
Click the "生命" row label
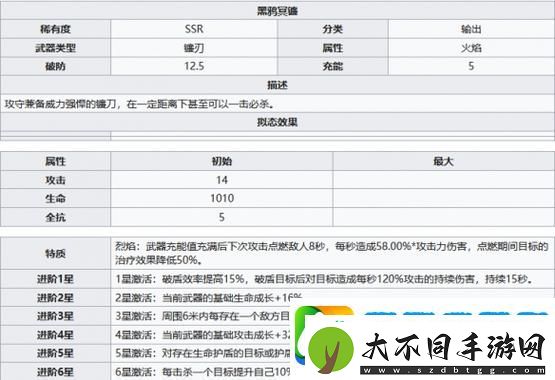coord(55,198)
